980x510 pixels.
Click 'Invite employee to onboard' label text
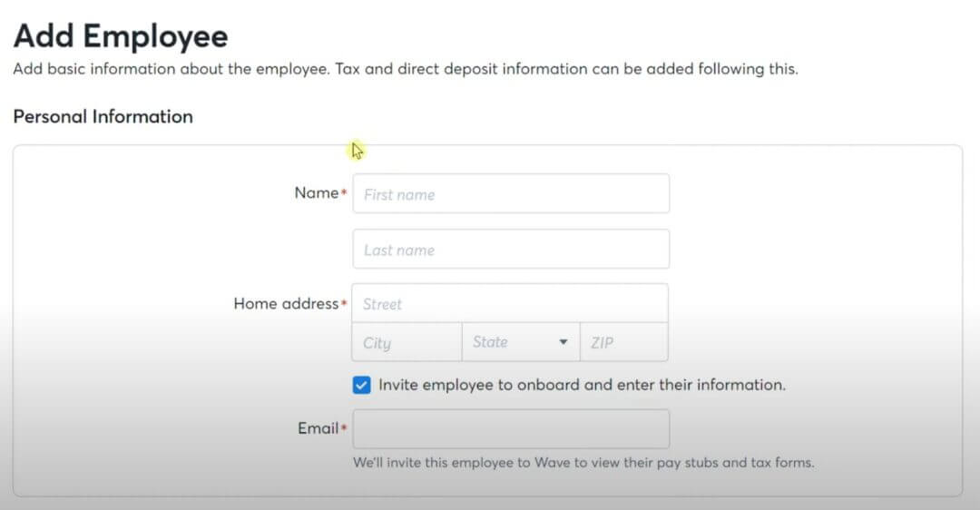point(582,385)
